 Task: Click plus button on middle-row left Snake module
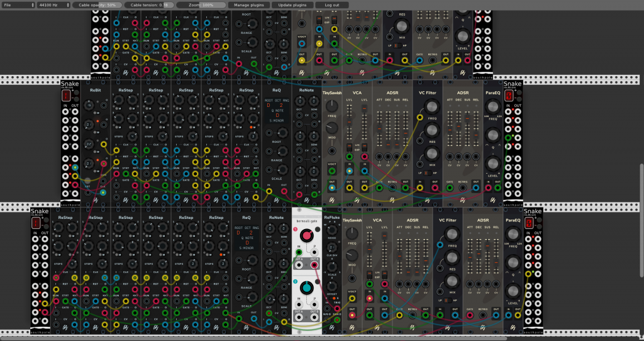coord(76,93)
